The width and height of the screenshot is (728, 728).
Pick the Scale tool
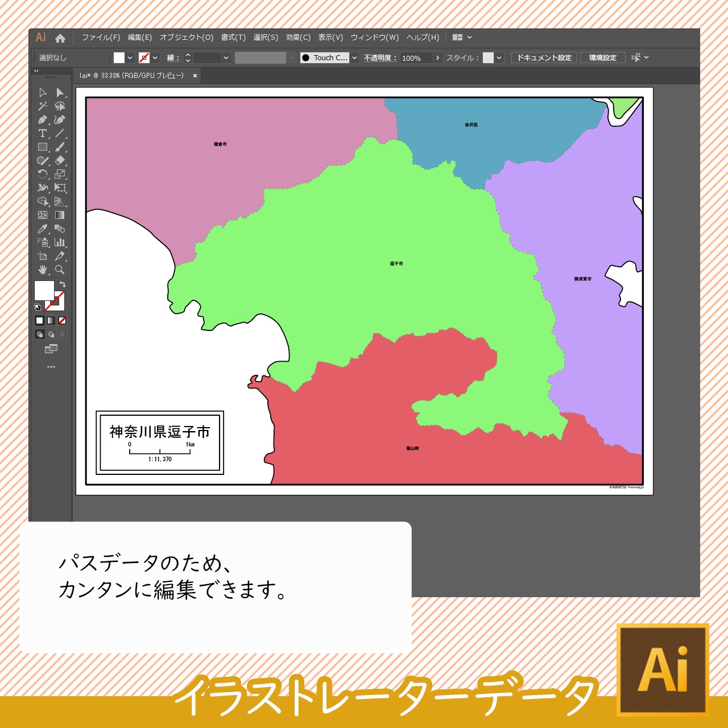pyautogui.click(x=60, y=175)
